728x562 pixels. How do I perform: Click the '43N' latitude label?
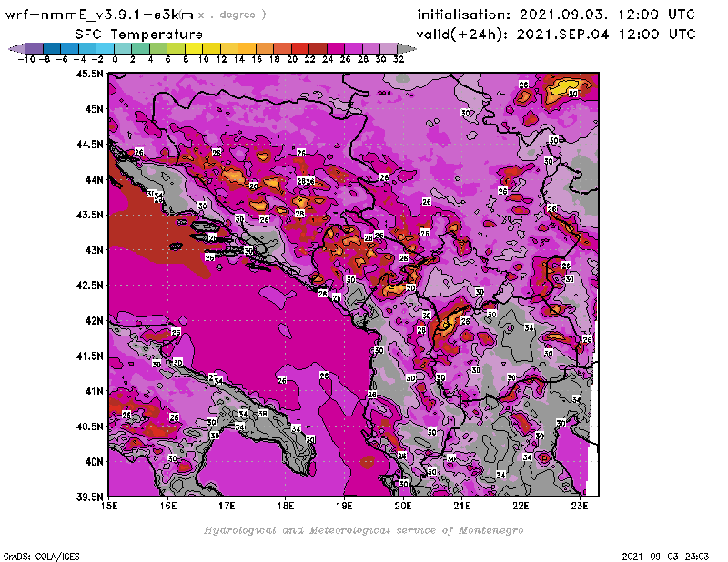(94, 250)
